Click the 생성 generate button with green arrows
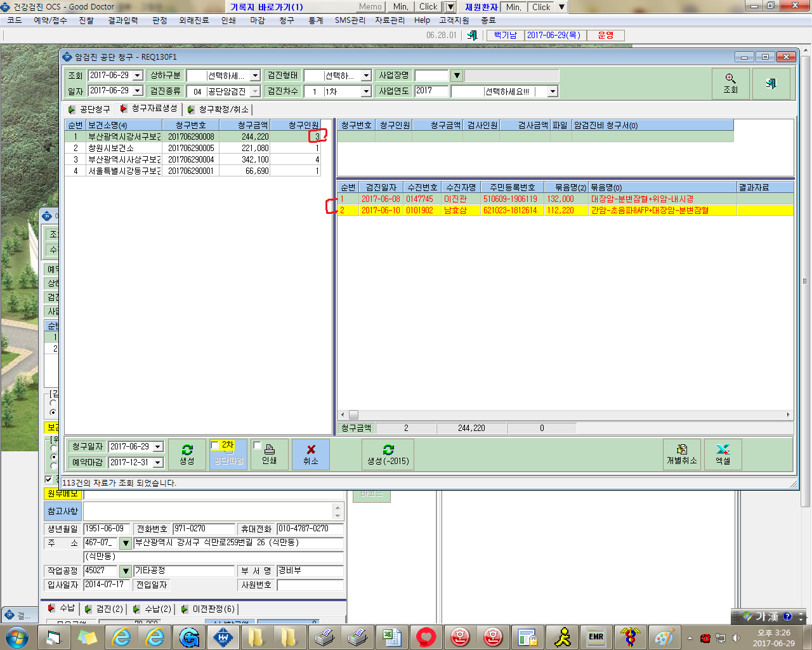 187,454
